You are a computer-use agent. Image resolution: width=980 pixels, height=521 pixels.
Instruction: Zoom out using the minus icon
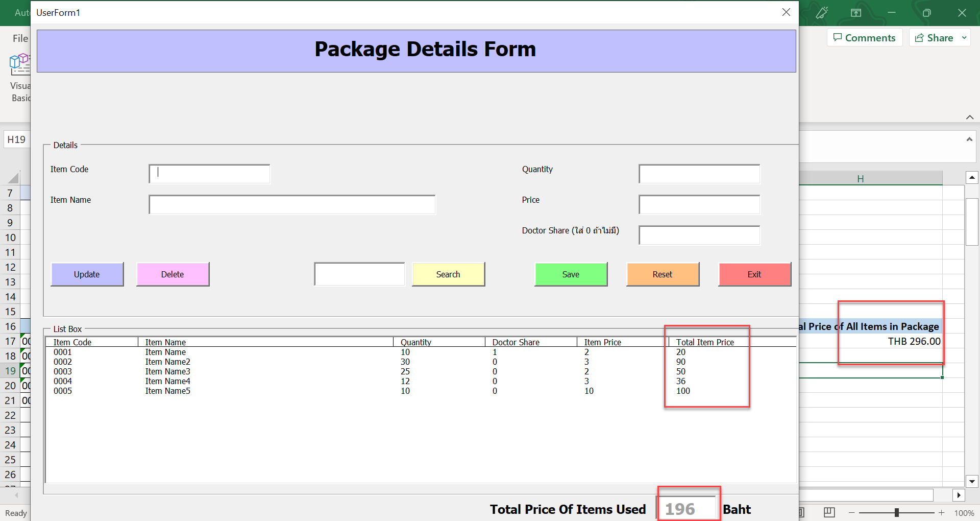[x=851, y=513]
